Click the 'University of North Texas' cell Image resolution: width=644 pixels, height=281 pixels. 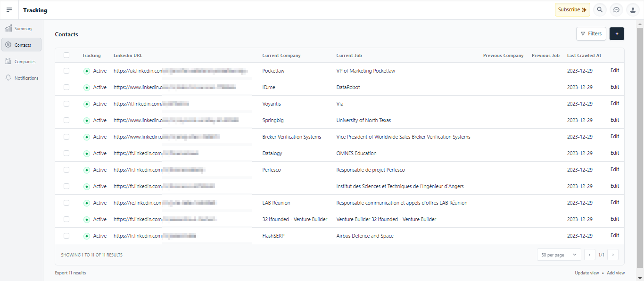click(363, 120)
